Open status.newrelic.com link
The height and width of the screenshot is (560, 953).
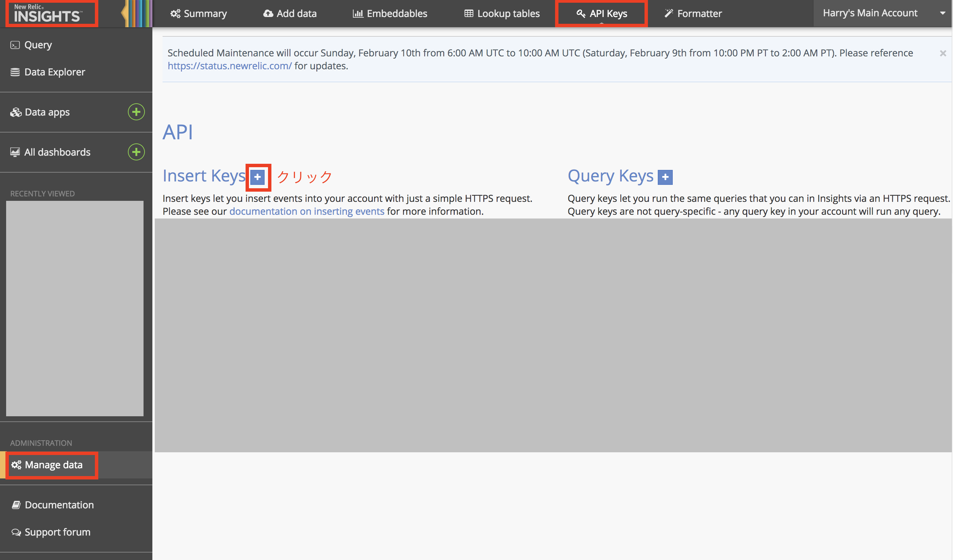coord(230,66)
